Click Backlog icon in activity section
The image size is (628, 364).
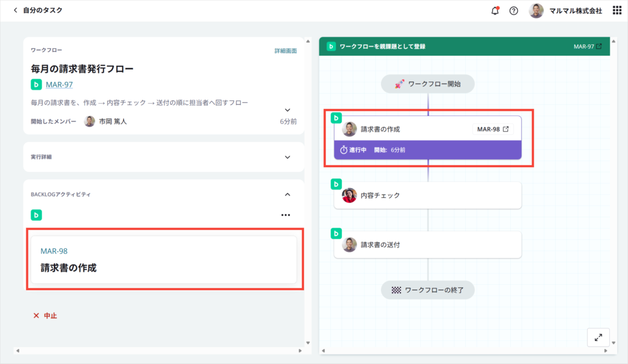pyautogui.click(x=36, y=215)
